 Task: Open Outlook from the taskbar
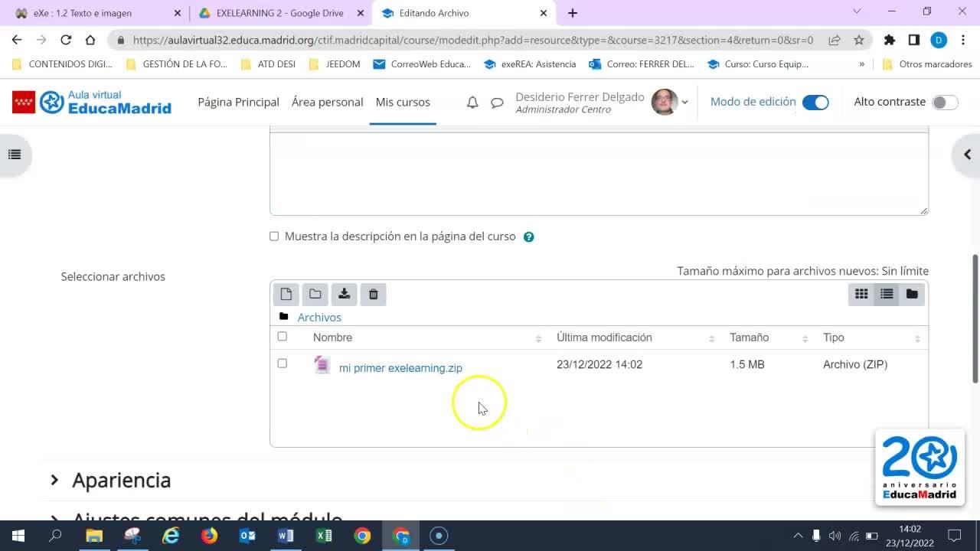247,536
